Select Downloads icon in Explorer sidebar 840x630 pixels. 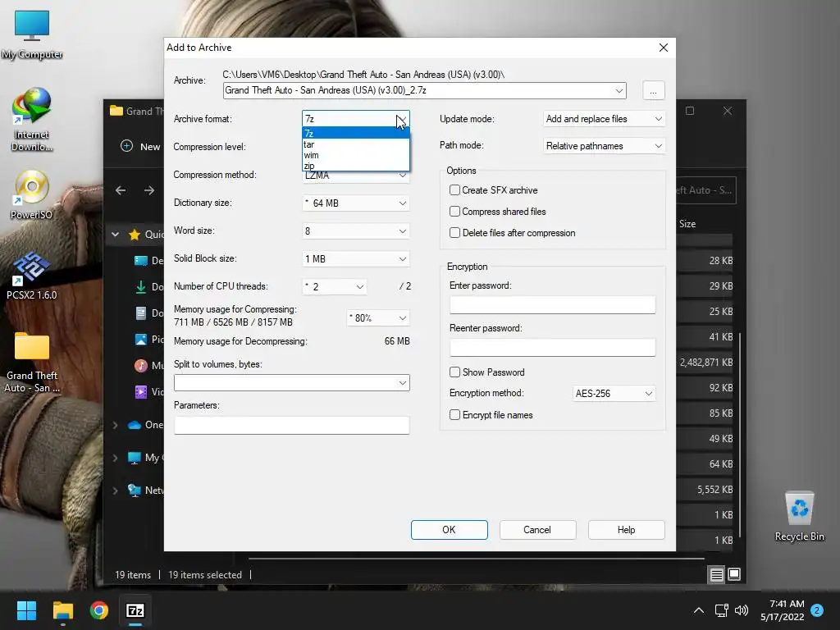coord(141,286)
